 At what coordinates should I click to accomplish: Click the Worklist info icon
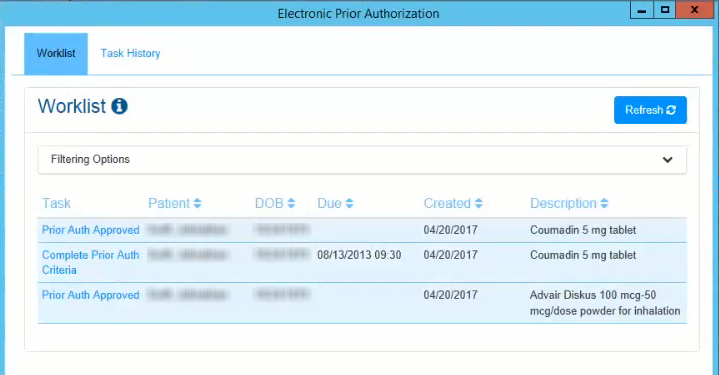(x=119, y=106)
